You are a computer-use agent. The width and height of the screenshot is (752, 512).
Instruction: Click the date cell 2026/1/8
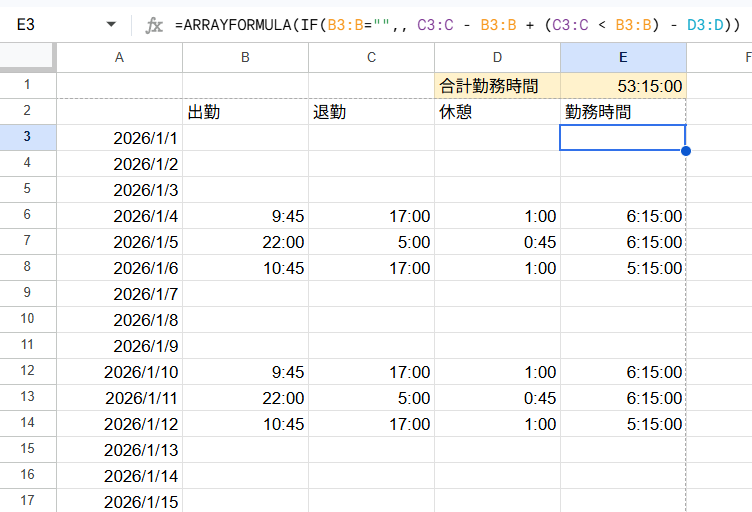point(119,320)
